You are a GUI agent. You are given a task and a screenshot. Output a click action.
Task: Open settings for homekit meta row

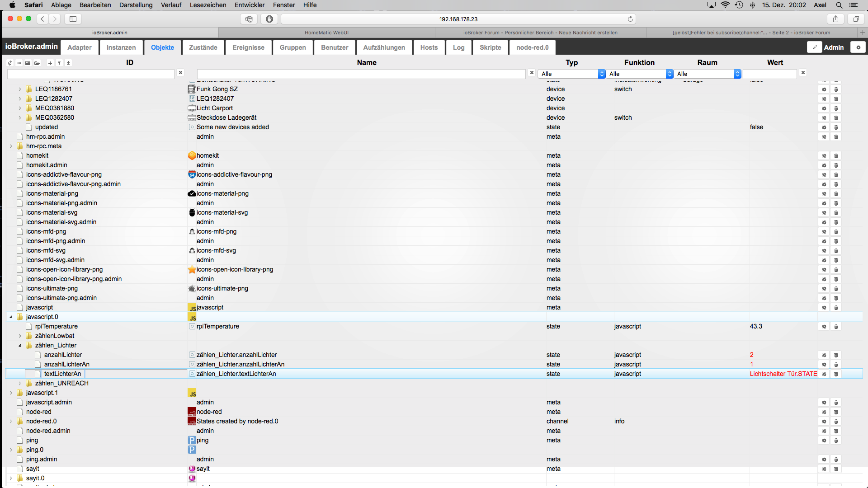click(x=824, y=156)
